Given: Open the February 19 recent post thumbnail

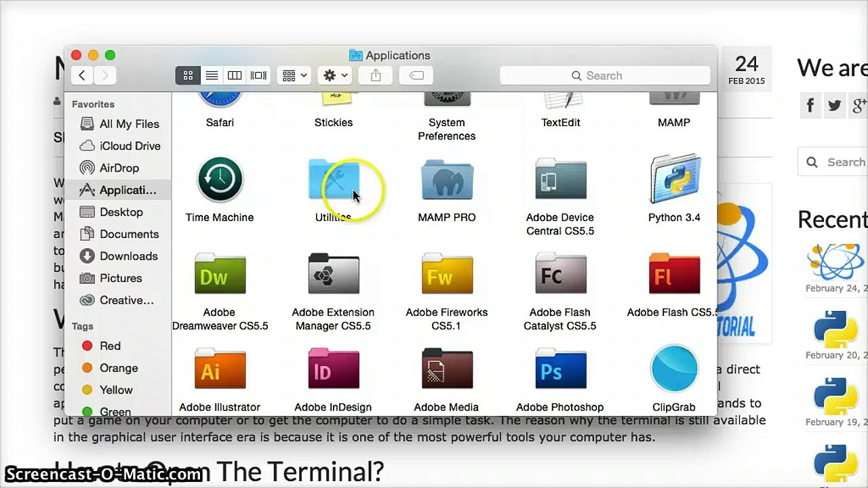Looking at the screenshot, I should pyautogui.click(x=836, y=395).
